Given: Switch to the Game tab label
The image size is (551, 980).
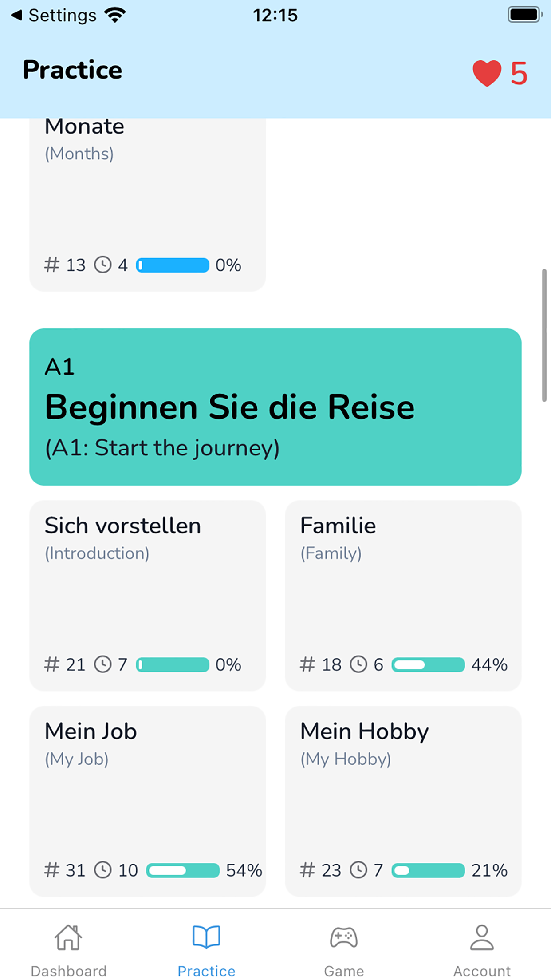Looking at the screenshot, I should (344, 971).
